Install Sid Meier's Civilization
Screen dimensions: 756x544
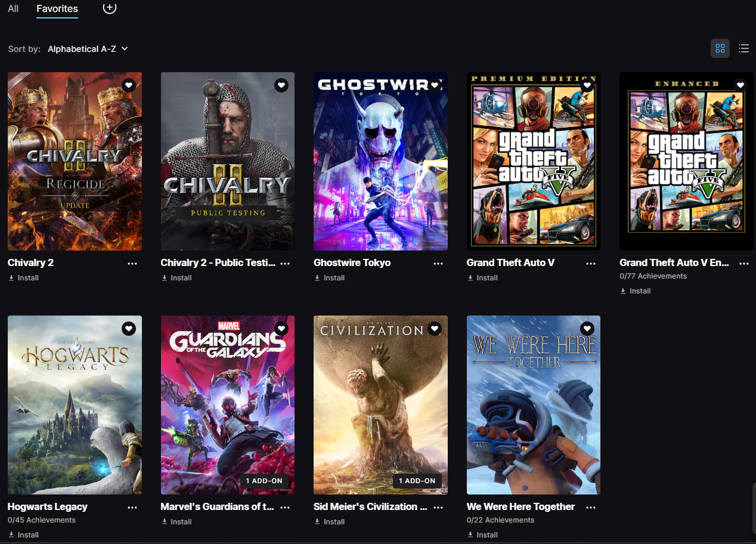(330, 522)
